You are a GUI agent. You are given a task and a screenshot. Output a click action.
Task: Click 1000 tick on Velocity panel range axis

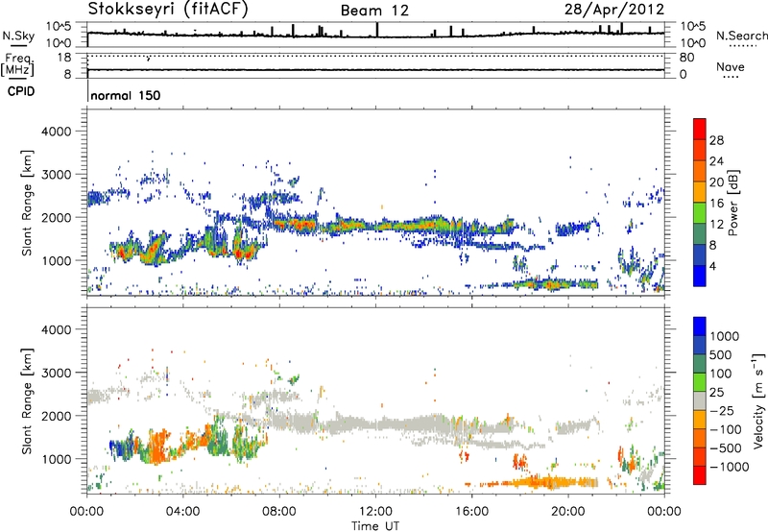pyautogui.click(x=56, y=459)
